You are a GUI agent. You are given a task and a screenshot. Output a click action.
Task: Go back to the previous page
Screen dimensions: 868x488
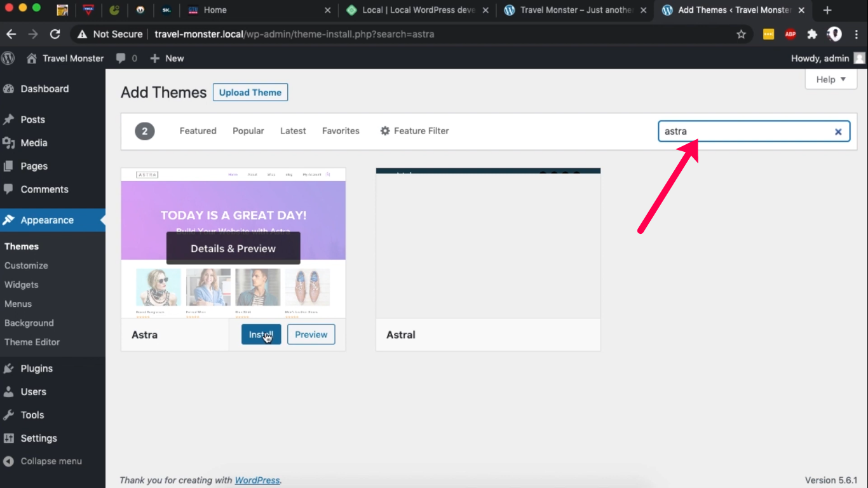[x=11, y=34]
